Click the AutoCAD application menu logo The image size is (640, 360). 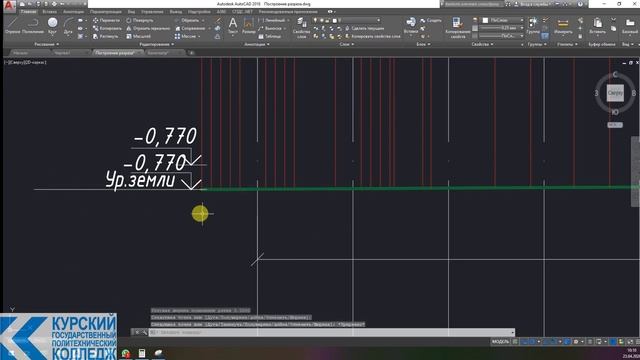[x=9, y=5]
